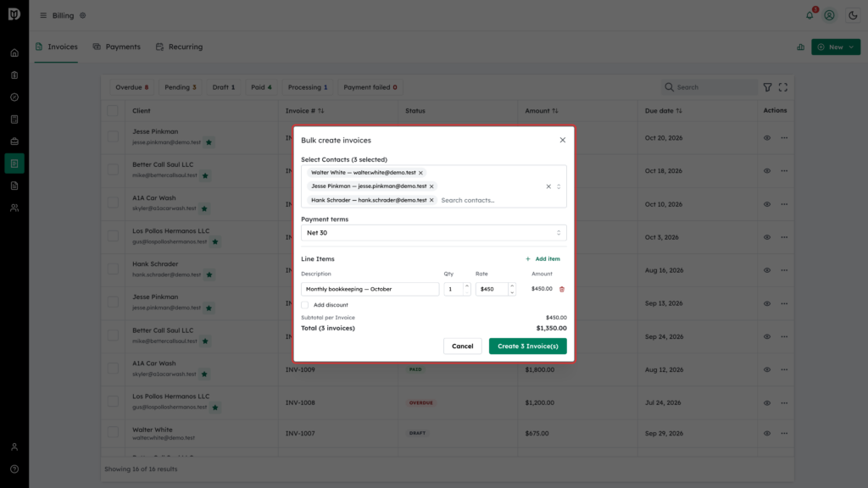The height and width of the screenshot is (488, 868).
Task: Filter by Draft 1 status
Action: 224,87
